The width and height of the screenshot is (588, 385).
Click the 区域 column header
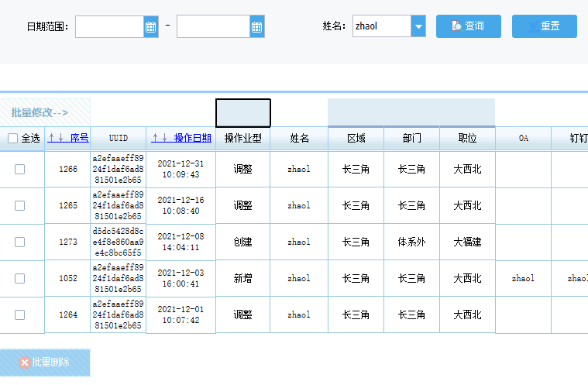click(356, 139)
